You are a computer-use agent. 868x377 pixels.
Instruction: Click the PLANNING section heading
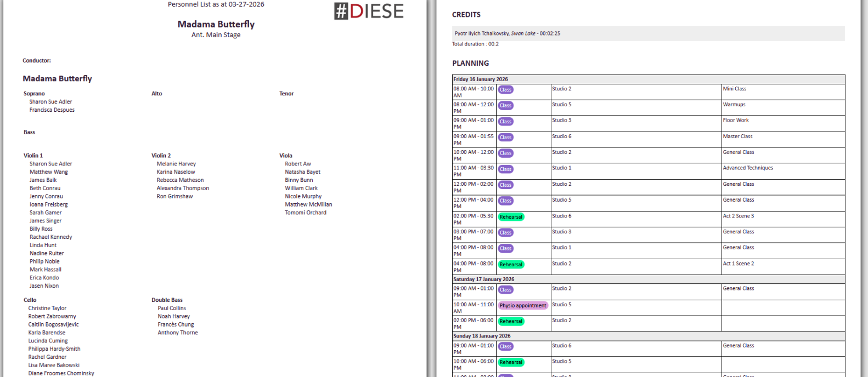tap(470, 64)
